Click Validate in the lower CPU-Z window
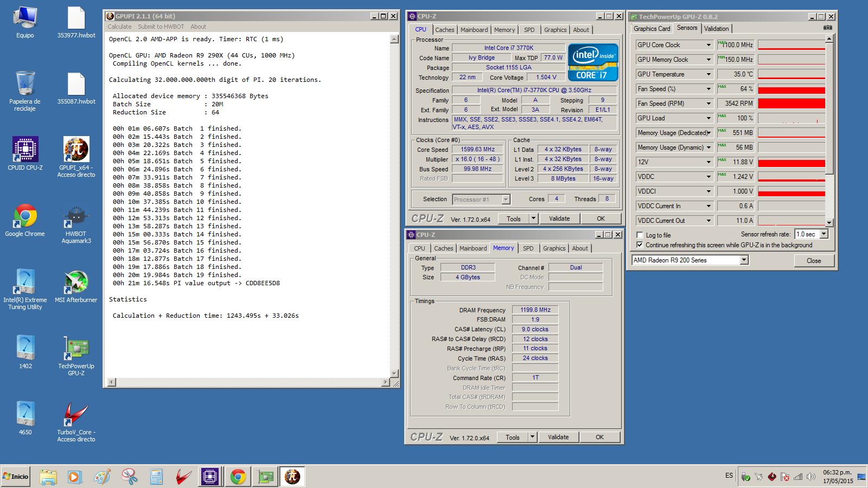Image resolution: width=868 pixels, height=488 pixels. (558, 437)
